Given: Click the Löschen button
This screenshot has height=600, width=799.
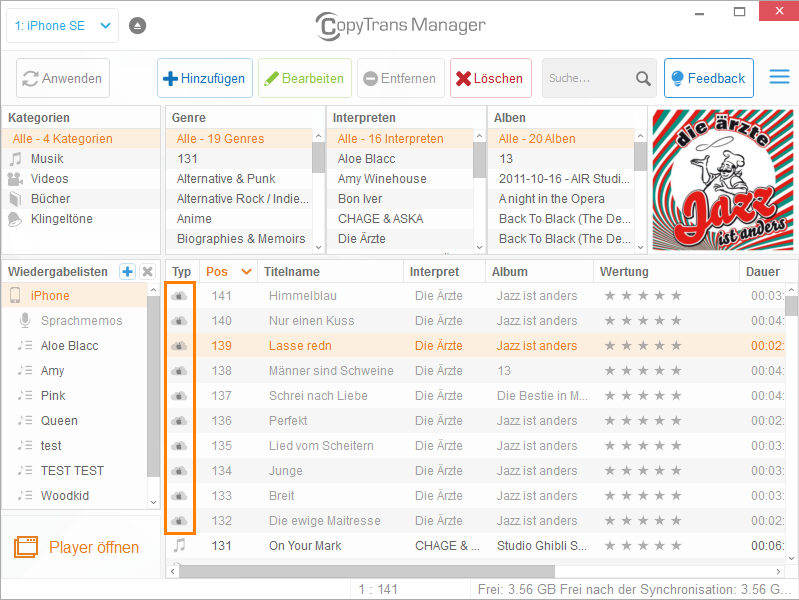Looking at the screenshot, I should click(x=490, y=78).
